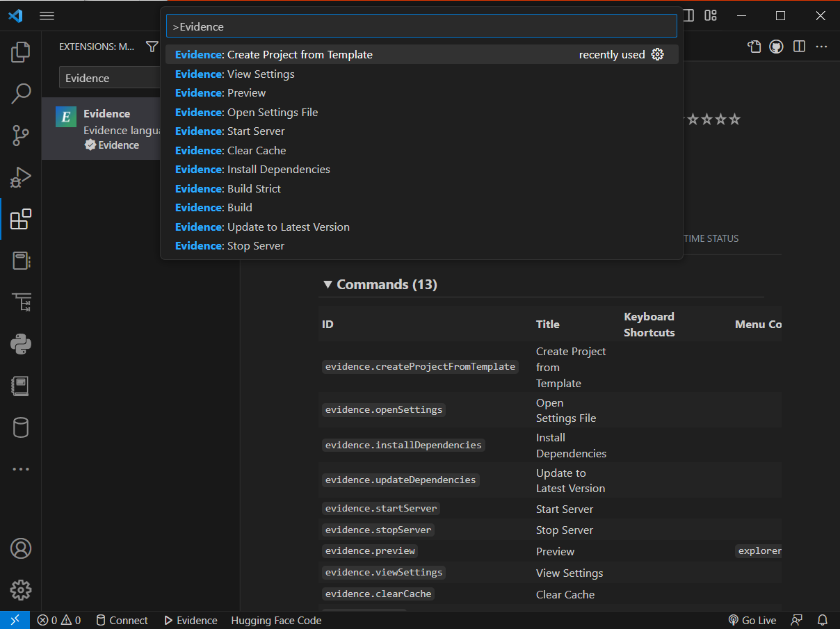Image resolution: width=840 pixels, height=629 pixels.
Task: Click Hugging Face Code status item
Action: [x=276, y=620]
